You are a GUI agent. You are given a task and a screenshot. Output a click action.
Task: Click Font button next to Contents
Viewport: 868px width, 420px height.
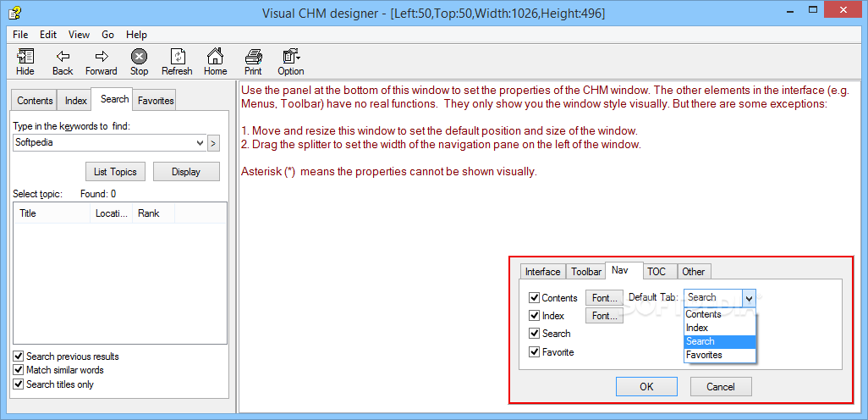tap(605, 298)
